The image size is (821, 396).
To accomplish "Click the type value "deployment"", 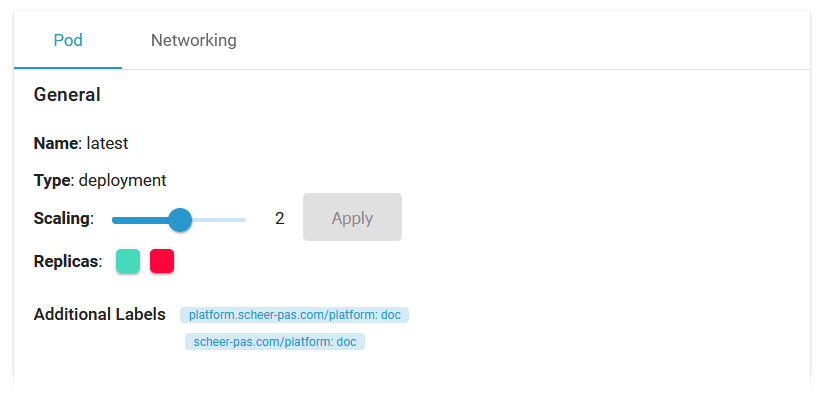I will [x=123, y=181].
